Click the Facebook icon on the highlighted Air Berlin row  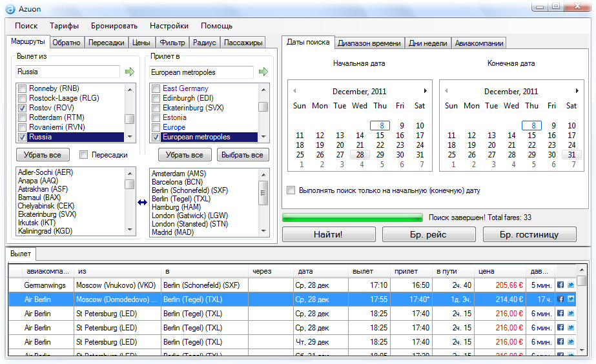point(560,299)
